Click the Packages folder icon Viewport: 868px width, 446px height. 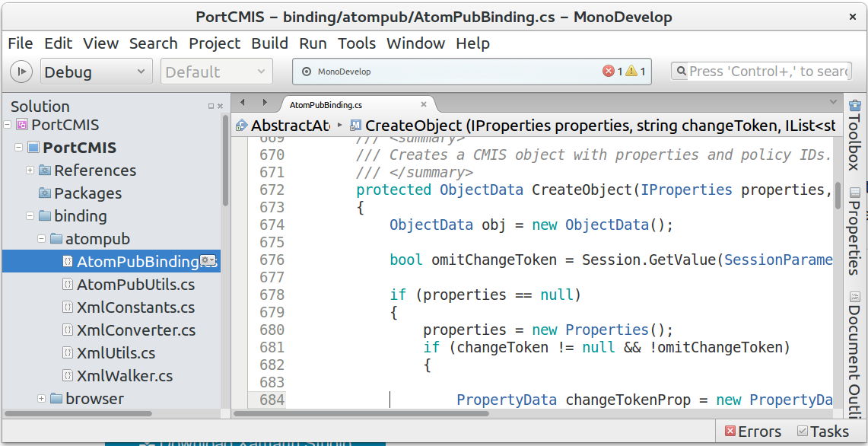45,193
